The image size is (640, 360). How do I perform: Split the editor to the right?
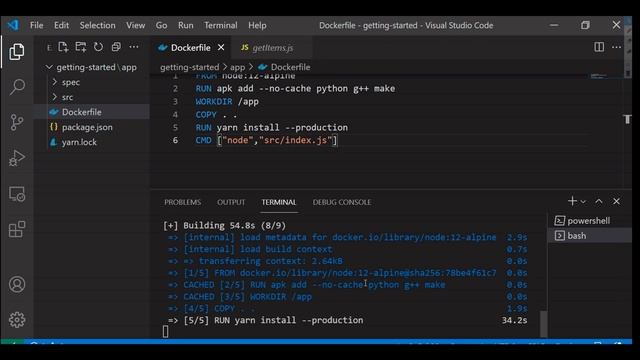(x=599, y=47)
